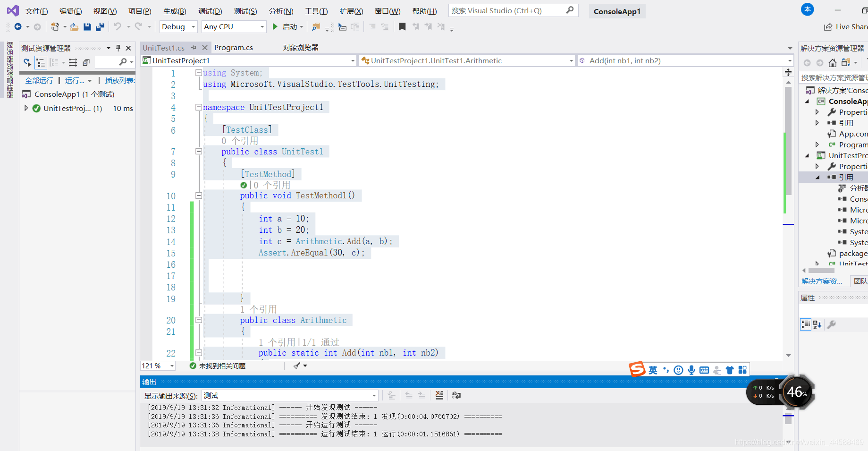Save the current file with the disk icon
This screenshot has width=868, height=451.
click(87, 27)
